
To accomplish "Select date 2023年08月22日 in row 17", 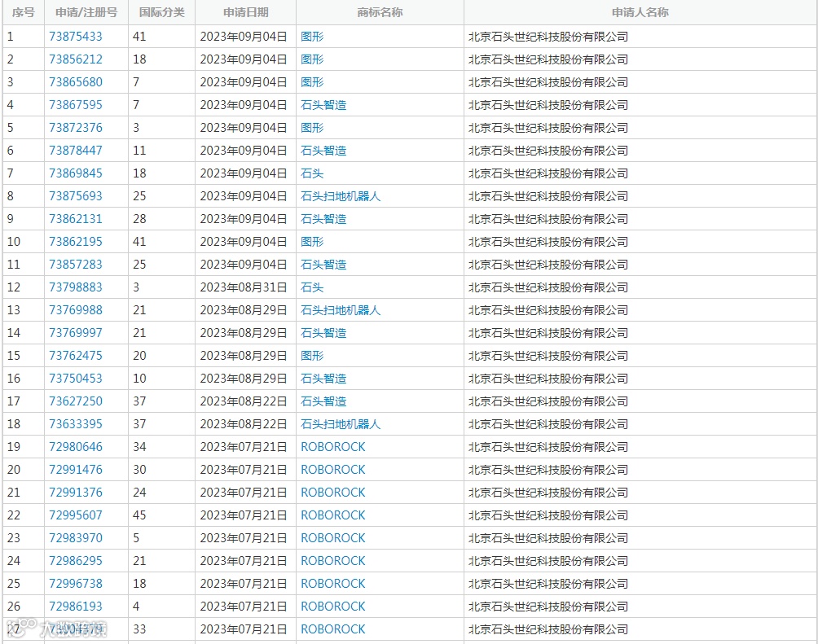I will 244,401.
